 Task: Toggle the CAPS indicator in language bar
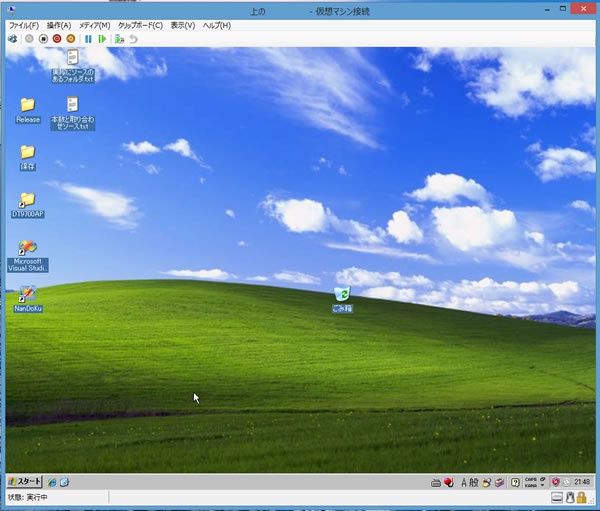tap(530, 479)
